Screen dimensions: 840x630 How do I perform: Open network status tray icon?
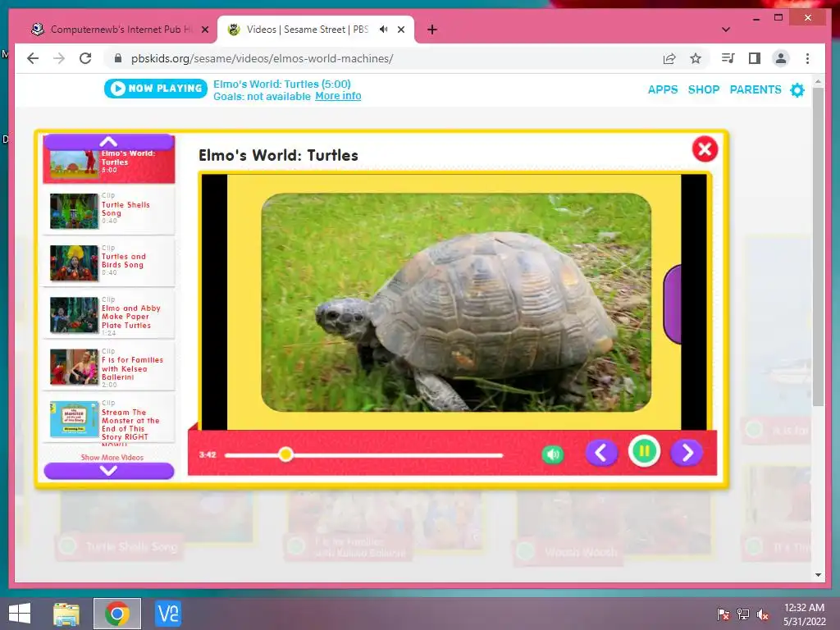[743, 614]
